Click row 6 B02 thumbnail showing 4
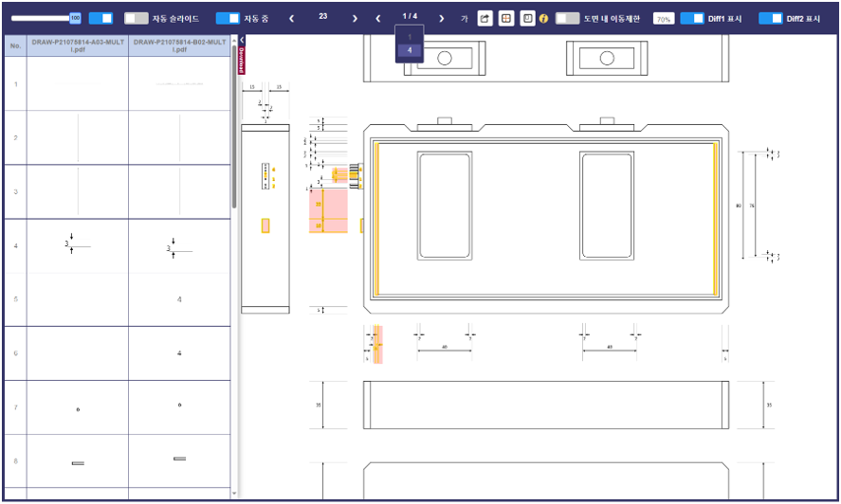The image size is (841, 504). 180,353
